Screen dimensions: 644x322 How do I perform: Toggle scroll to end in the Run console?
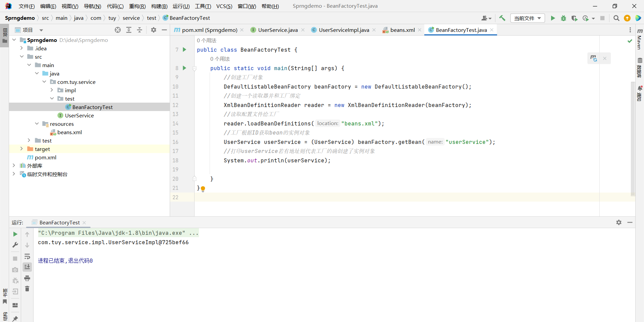pyautogui.click(x=27, y=267)
